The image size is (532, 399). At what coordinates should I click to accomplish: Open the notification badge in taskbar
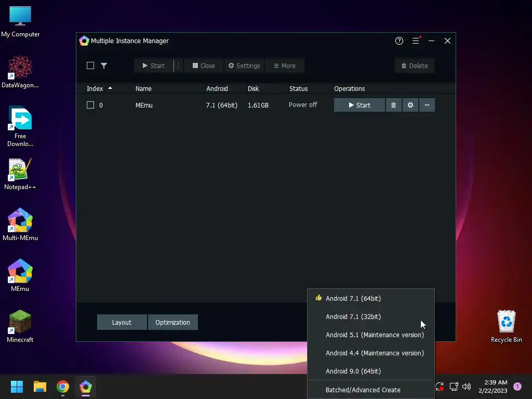(517, 386)
